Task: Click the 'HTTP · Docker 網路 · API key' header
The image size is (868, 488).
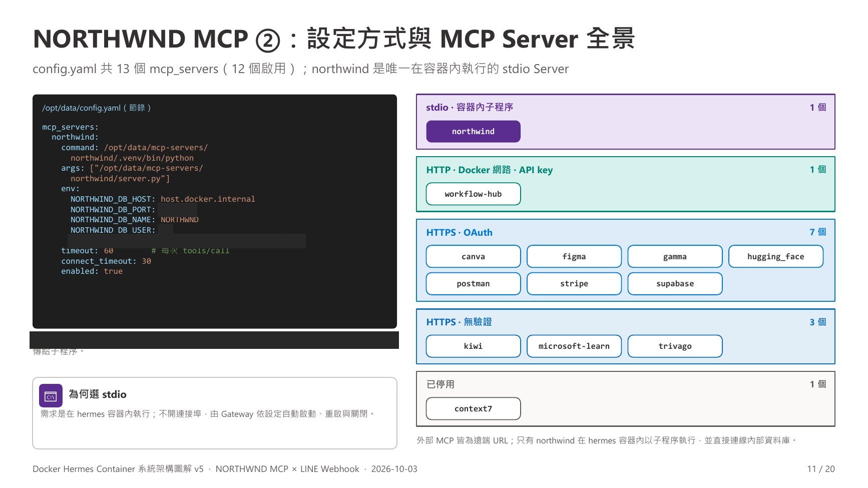Action: pyautogui.click(x=490, y=170)
